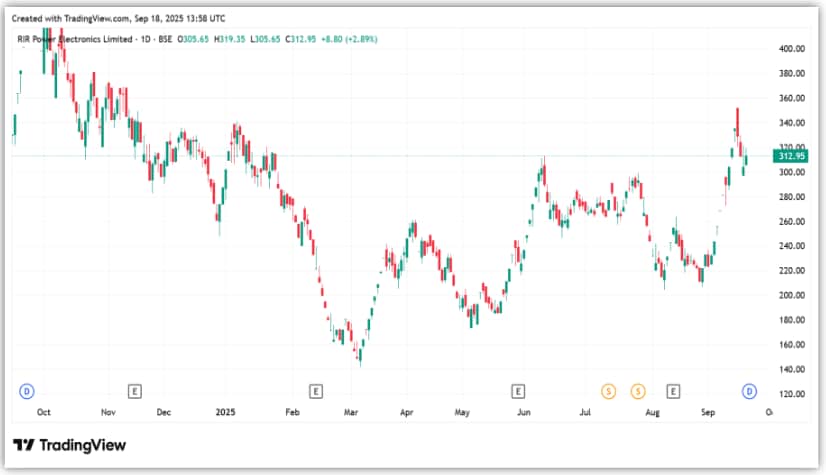Click the right orange S split marker

(x=637, y=389)
